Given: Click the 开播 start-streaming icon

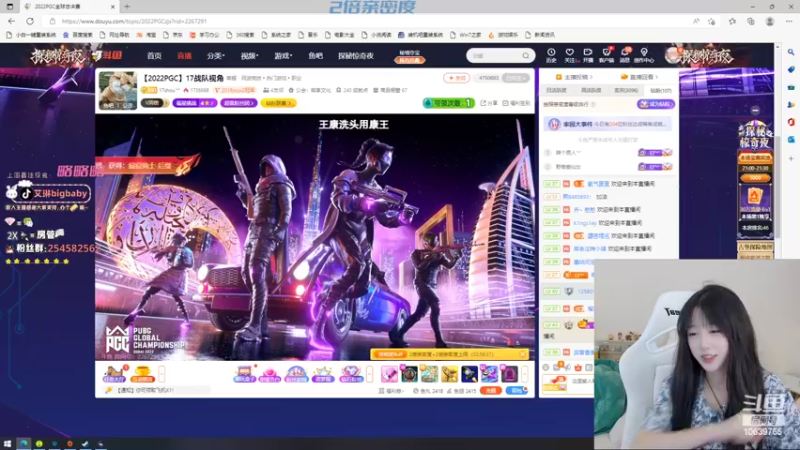Looking at the screenshot, I should pyautogui.click(x=588, y=55).
